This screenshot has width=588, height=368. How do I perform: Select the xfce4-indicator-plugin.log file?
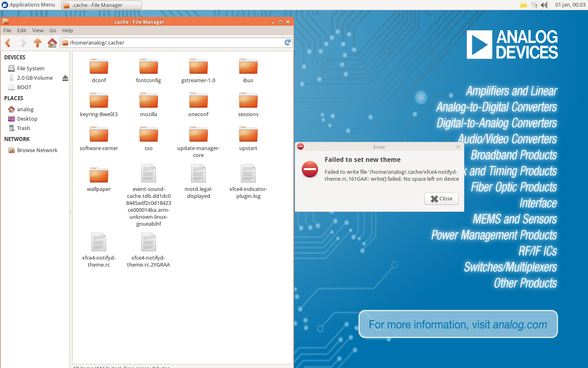pyautogui.click(x=248, y=182)
